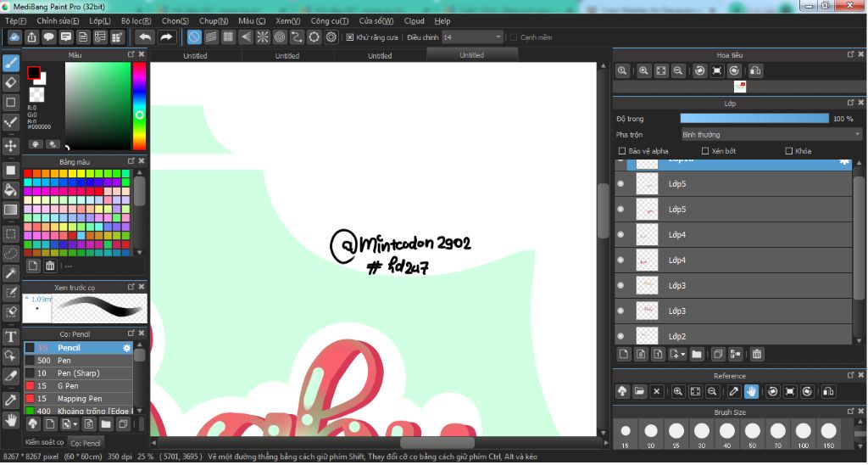Activate the hand tool in the Reference panel
Screen dimensions: 868x465
coord(751,391)
